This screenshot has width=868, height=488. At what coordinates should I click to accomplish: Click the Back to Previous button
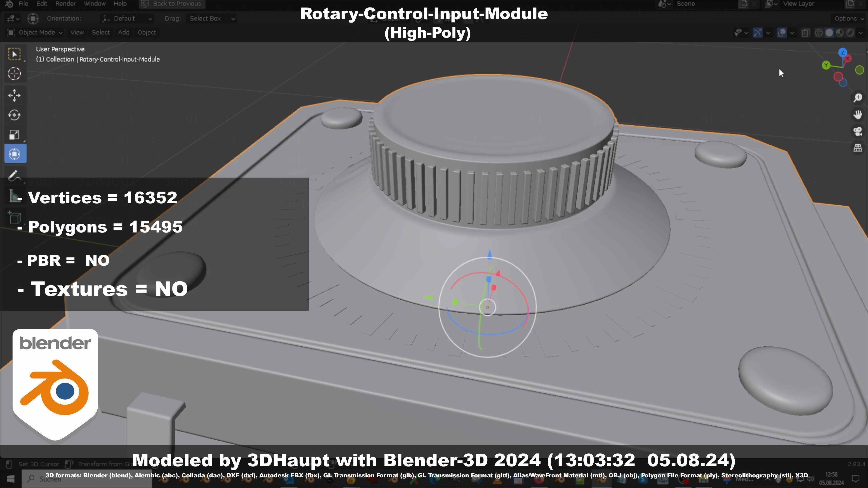click(172, 4)
